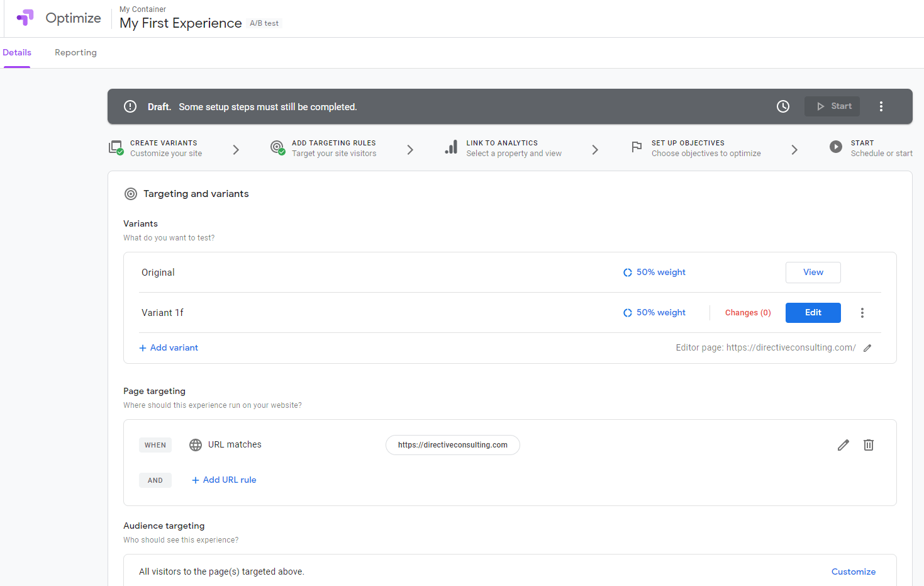The image size is (924, 586).
Task: Click the Schedule or start step text
Action: (x=882, y=154)
